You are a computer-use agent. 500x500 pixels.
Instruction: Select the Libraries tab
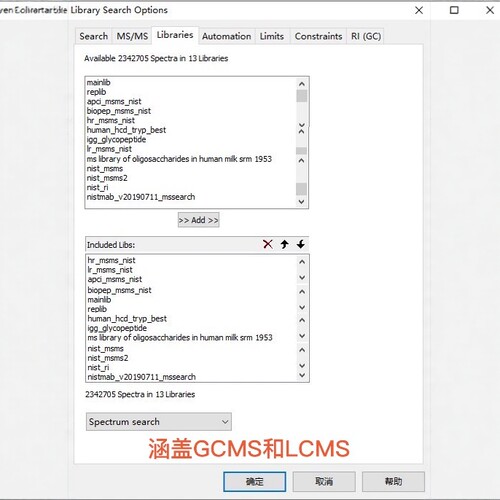175,35
